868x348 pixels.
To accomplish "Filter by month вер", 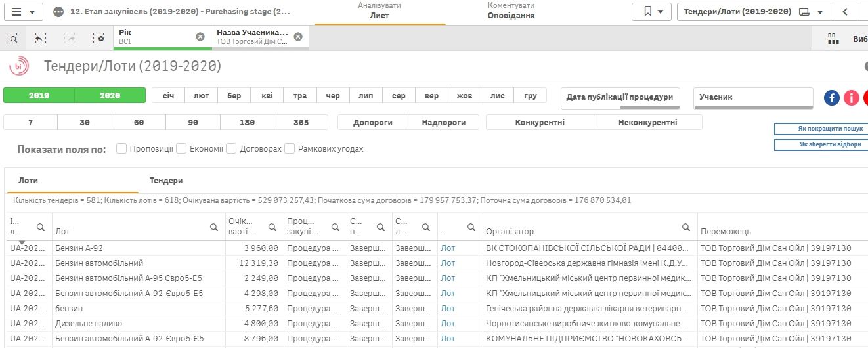I will tap(431, 96).
